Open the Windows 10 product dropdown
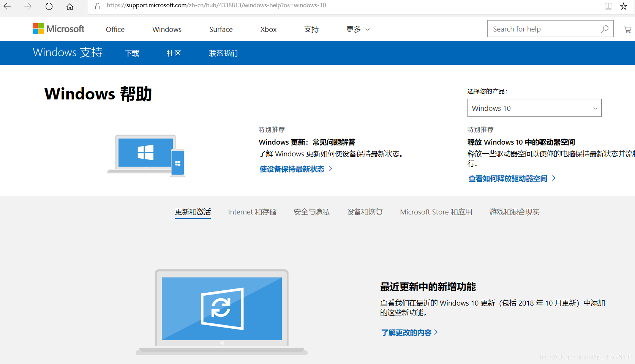635x364 pixels. click(534, 108)
